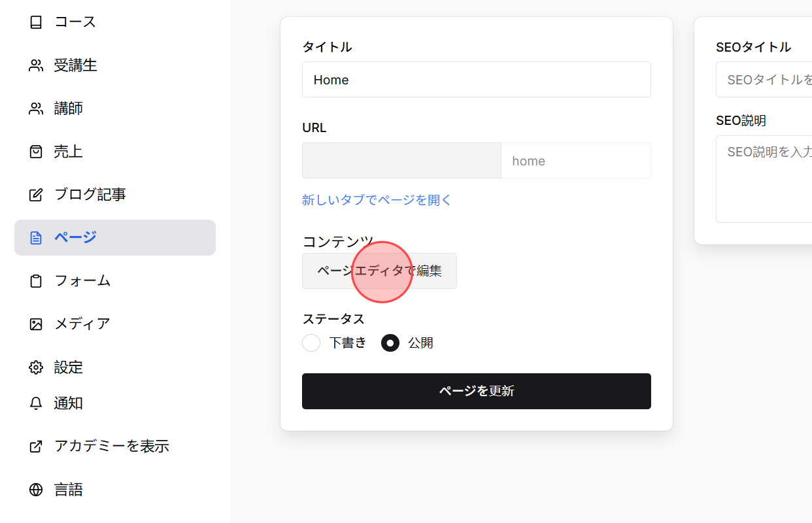
Task: Click the shopping bag icon for 売上
Action: click(36, 151)
